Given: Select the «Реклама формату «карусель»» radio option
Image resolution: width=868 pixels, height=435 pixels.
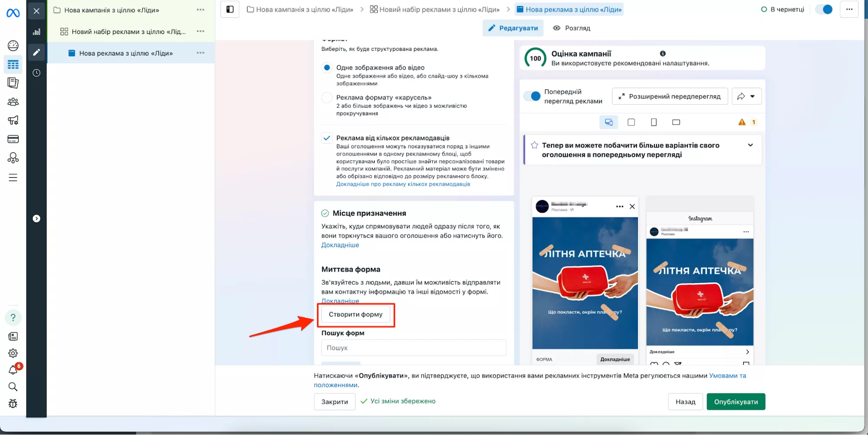Looking at the screenshot, I should point(327,97).
